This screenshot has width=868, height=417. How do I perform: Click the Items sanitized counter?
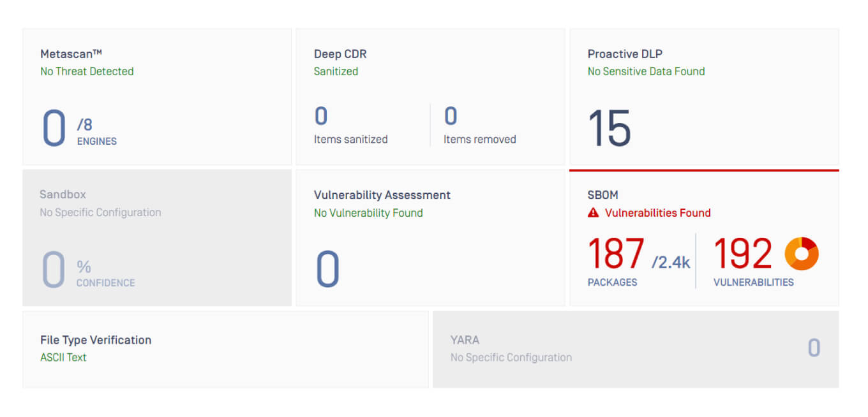tap(321, 117)
